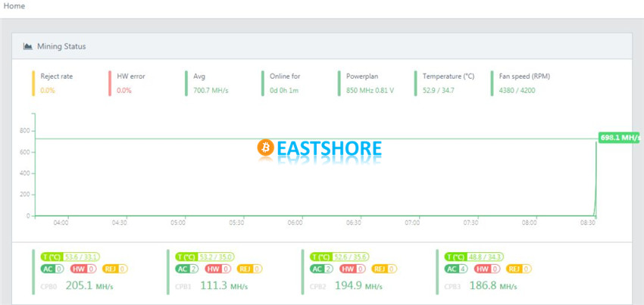
Task: Click the HW badge for CPB1
Action: pos(218,269)
